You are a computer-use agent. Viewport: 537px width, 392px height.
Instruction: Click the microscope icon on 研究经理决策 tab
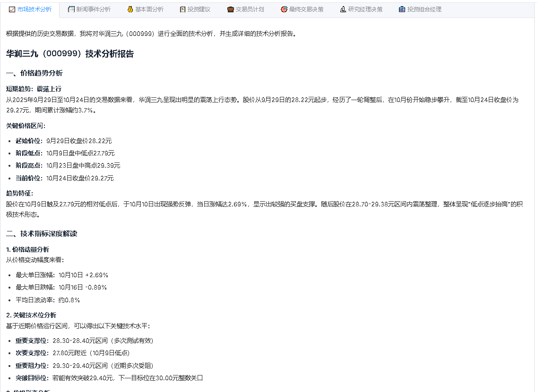point(343,9)
